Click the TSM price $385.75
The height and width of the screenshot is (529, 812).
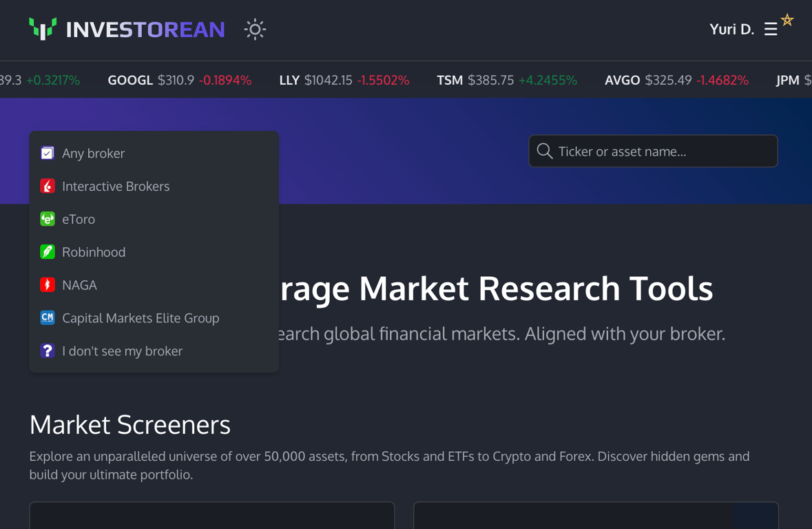pyautogui.click(x=491, y=81)
